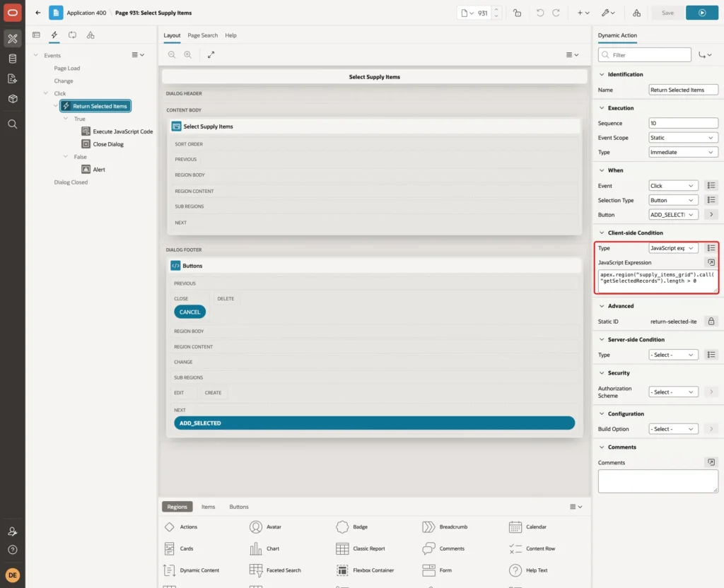Click the DE user avatar
This screenshot has height=588, width=724.
(13, 575)
